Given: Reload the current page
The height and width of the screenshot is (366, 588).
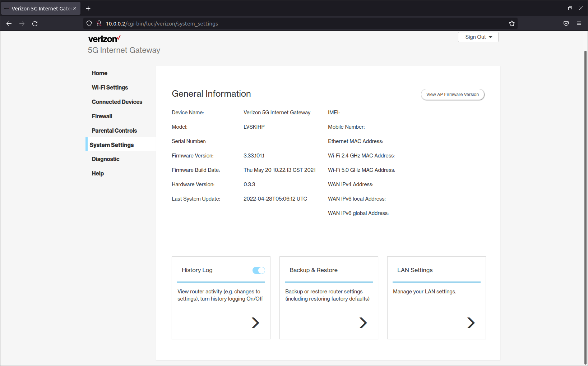Looking at the screenshot, I should pyautogui.click(x=35, y=24).
